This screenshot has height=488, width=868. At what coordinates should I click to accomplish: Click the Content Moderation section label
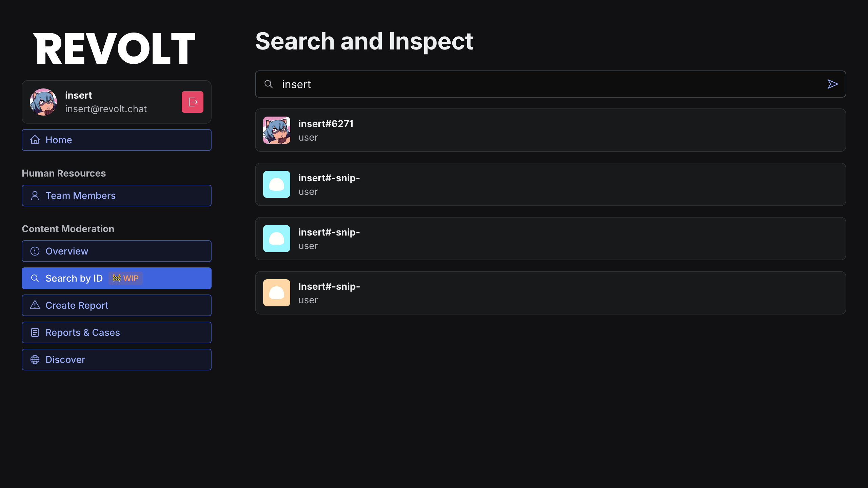pos(68,229)
